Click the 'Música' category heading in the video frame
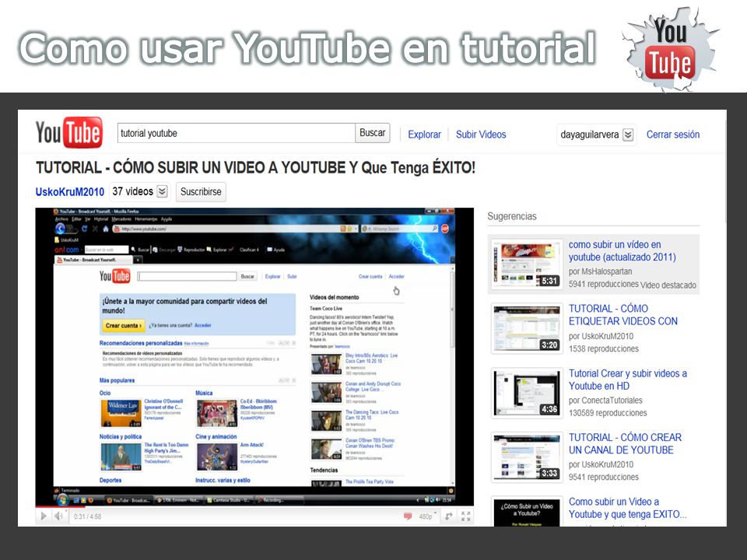The height and width of the screenshot is (560, 747). tap(204, 394)
